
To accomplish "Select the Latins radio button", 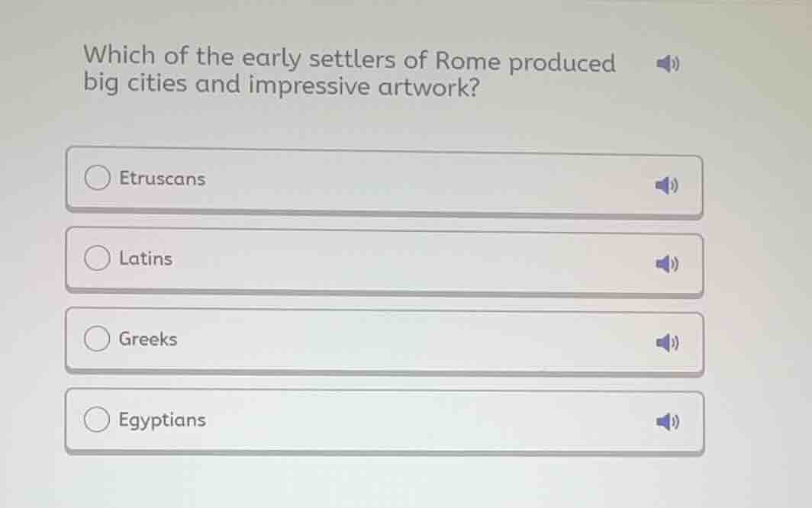I will (96, 258).
